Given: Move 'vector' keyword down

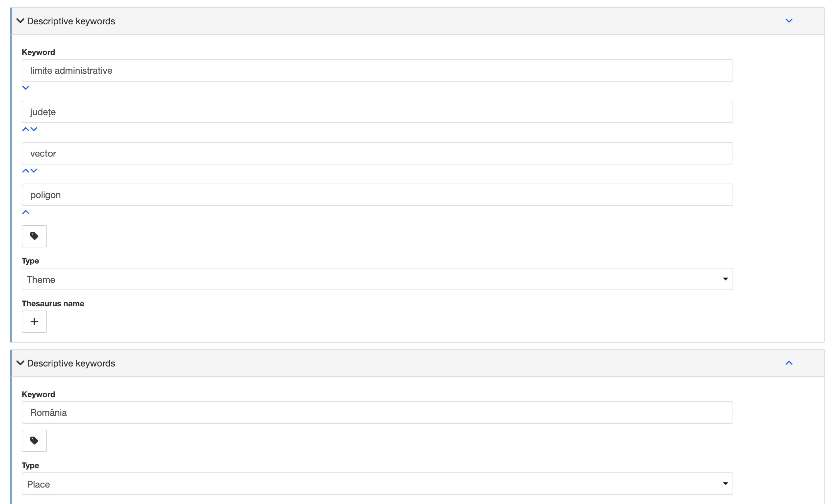Looking at the screenshot, I should [34, 170].
